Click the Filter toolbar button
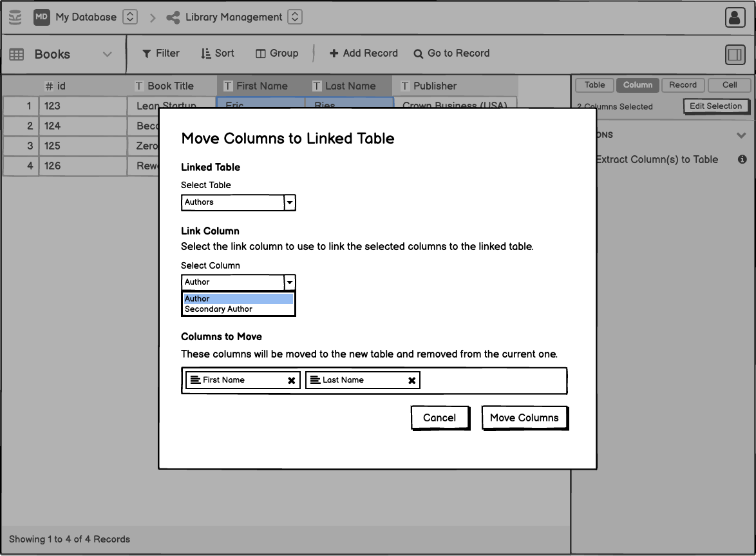This screenshot has height=556, width=756. coord(161,53)
